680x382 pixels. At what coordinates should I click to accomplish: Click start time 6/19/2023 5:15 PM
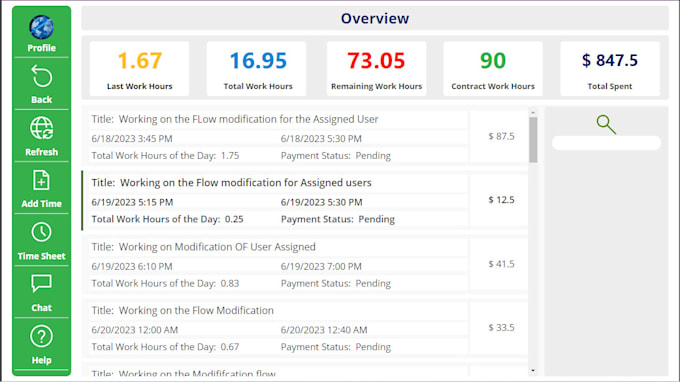click(132, 202)
